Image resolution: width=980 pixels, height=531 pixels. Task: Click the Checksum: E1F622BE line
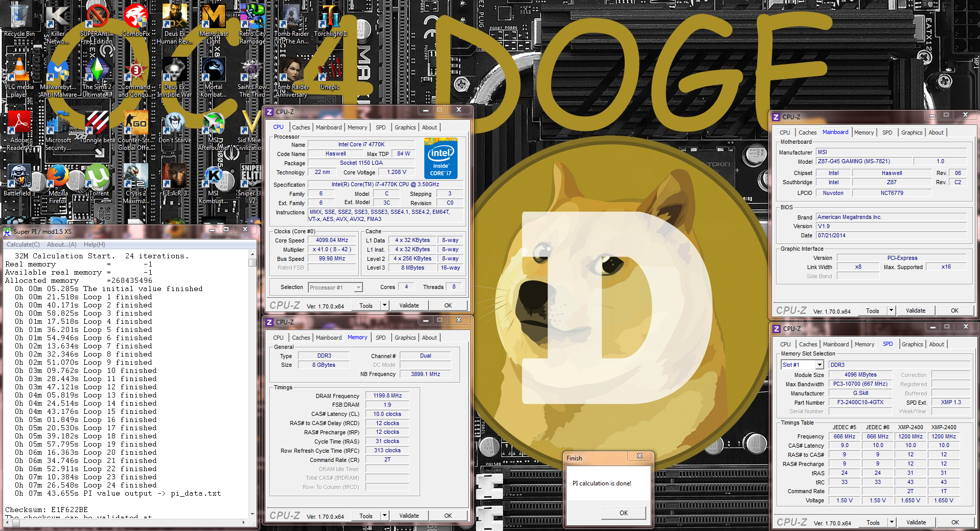pos(47,510)
